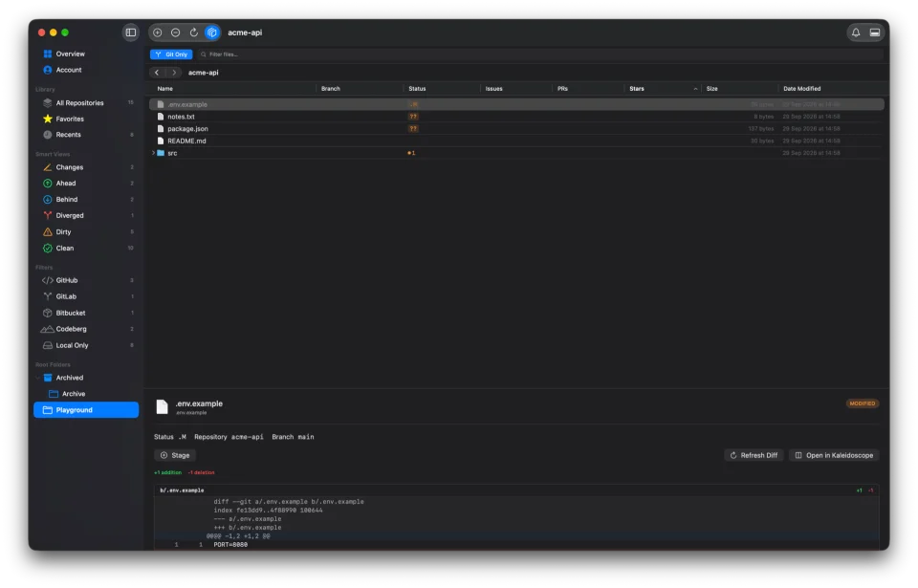Click the -1 deletion label

201,472
